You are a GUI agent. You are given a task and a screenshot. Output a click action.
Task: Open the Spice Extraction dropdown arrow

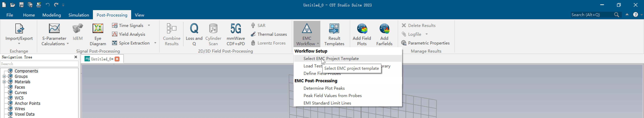[155, 43]
